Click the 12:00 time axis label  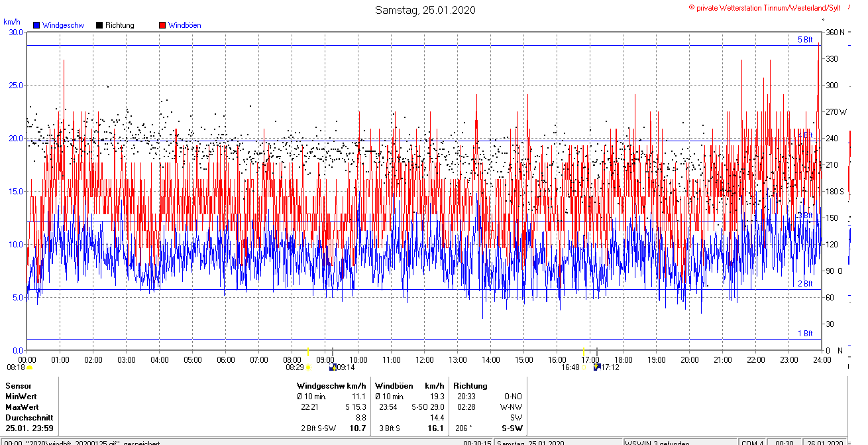coord(425,360)
